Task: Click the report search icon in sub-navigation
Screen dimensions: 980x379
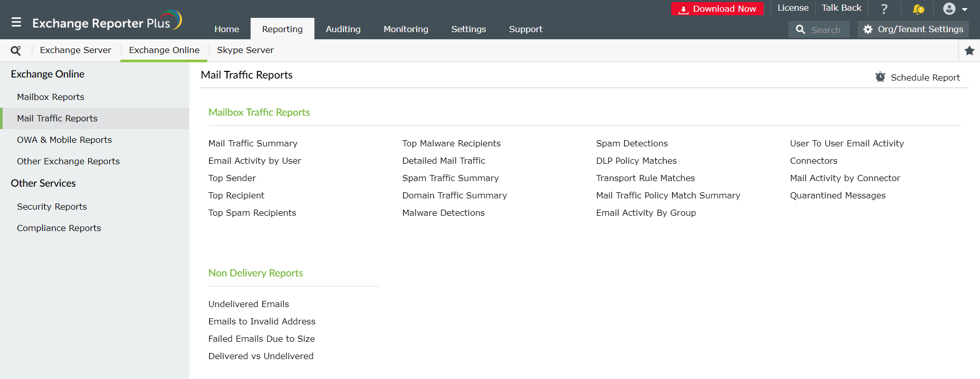Action: point(16,50)
